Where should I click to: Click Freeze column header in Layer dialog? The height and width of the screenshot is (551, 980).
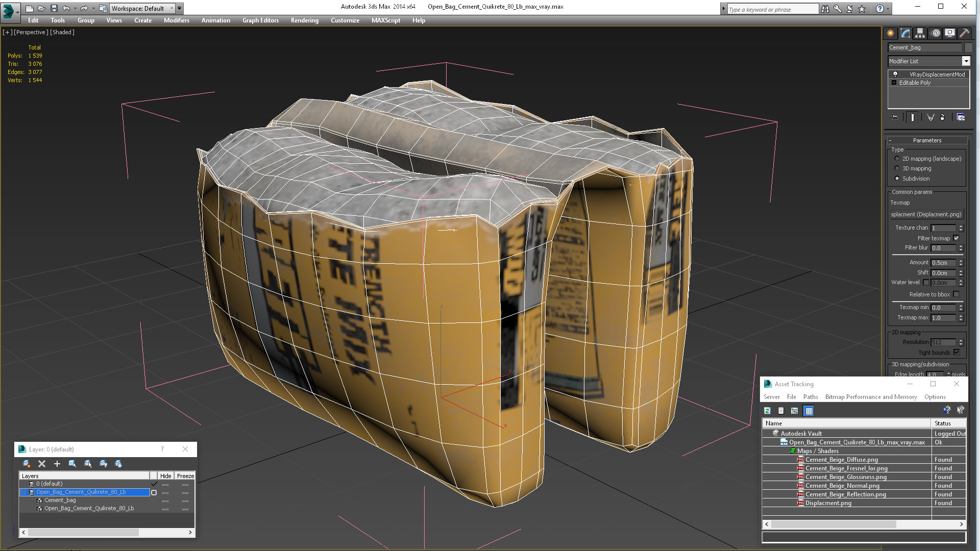[x=185, y=476]
